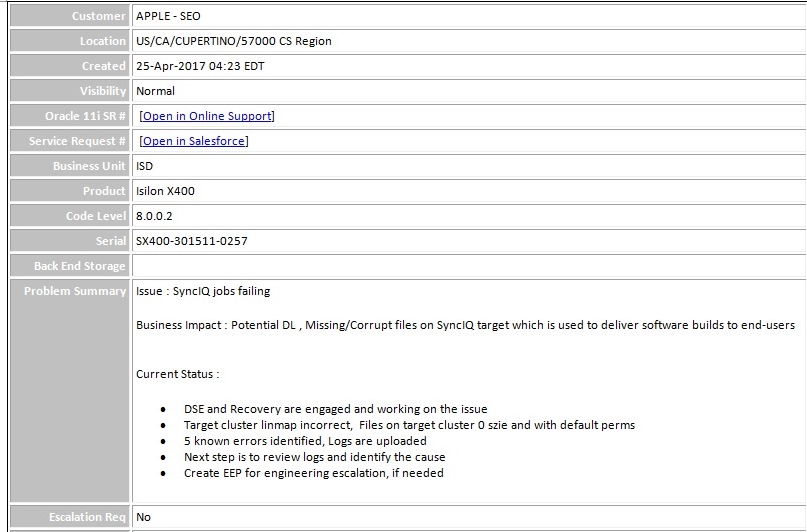Click the bullet 'DSE and Recovery are engaged'
Viewport: 807px width, 532px height.
click(x=336, y=409)
